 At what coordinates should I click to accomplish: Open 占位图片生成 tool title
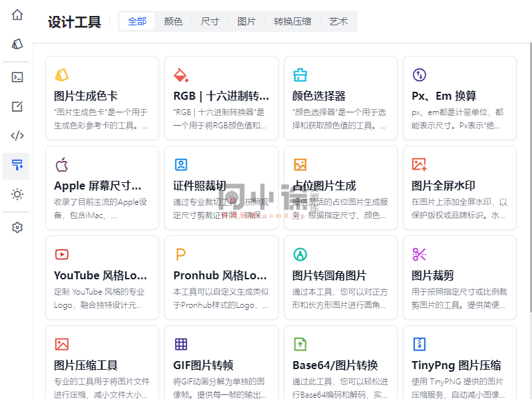tap(325, 186)
